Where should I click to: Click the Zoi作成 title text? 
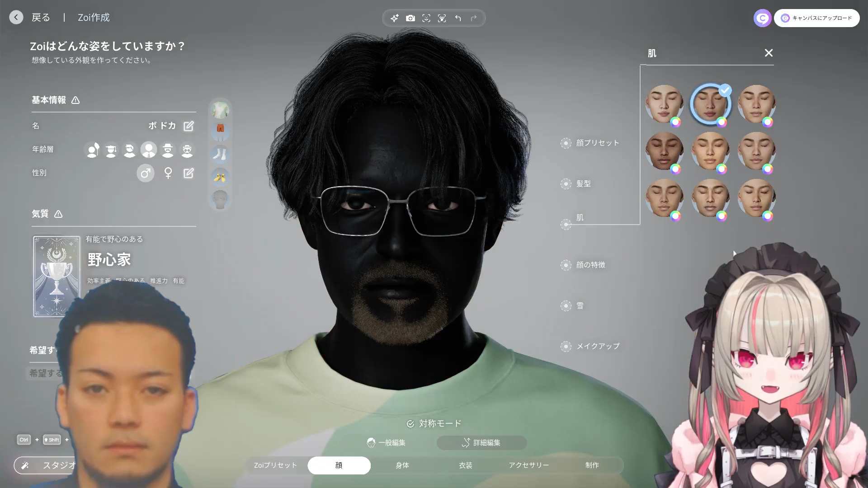pos(94,18)
